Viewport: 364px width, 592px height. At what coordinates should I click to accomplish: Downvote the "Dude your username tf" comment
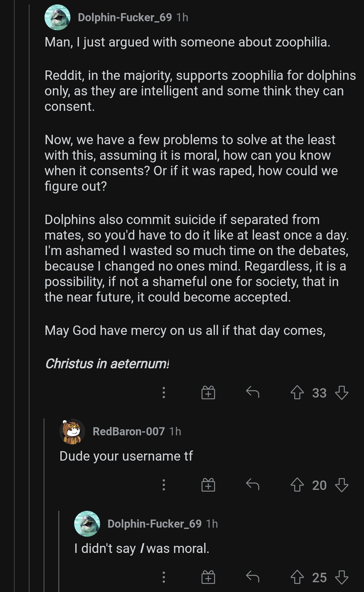pyautogui.click(x=342, y=485)
